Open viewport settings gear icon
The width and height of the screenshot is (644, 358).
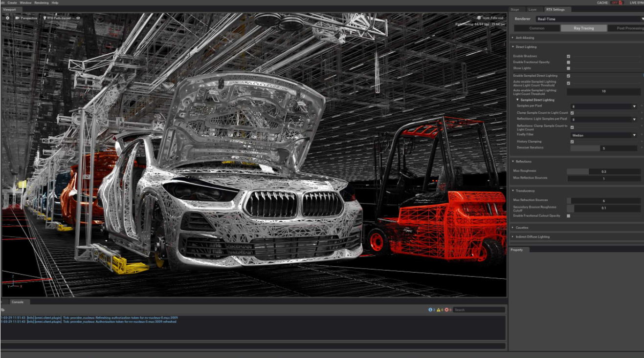coord(7,18)
